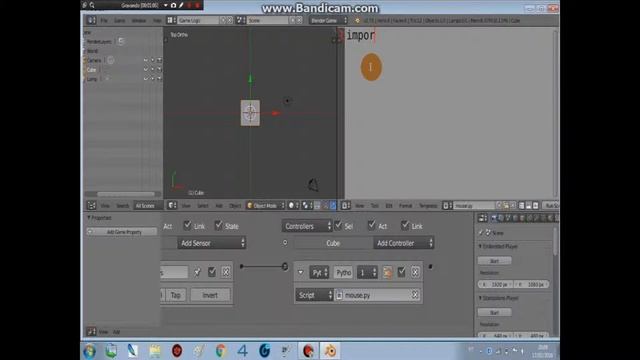640x360 pixels.
Task: Open the Blender Game render engine dropdown
Action: click(329, 20)
